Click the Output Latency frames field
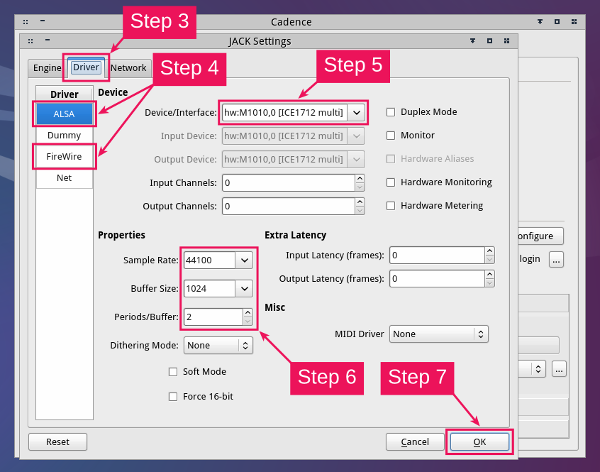 (x=437, y=279)
